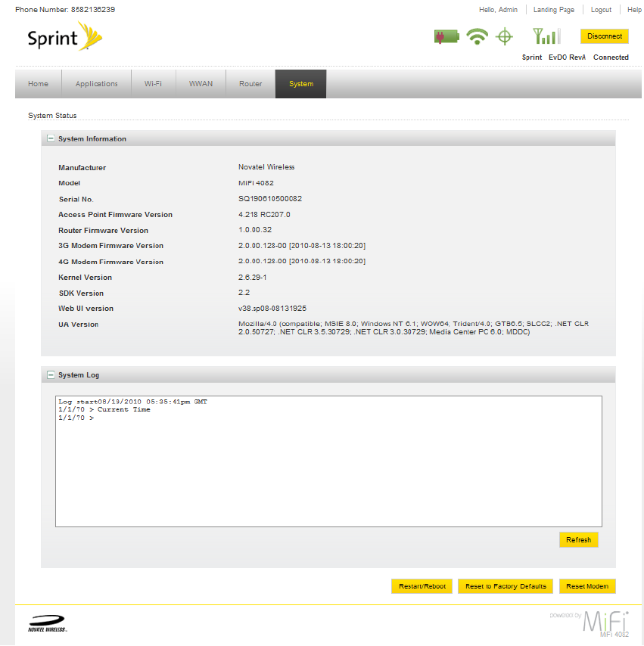Collapse the System Information section
This screenshot has height=646, width=644.
tap(50, 138)
